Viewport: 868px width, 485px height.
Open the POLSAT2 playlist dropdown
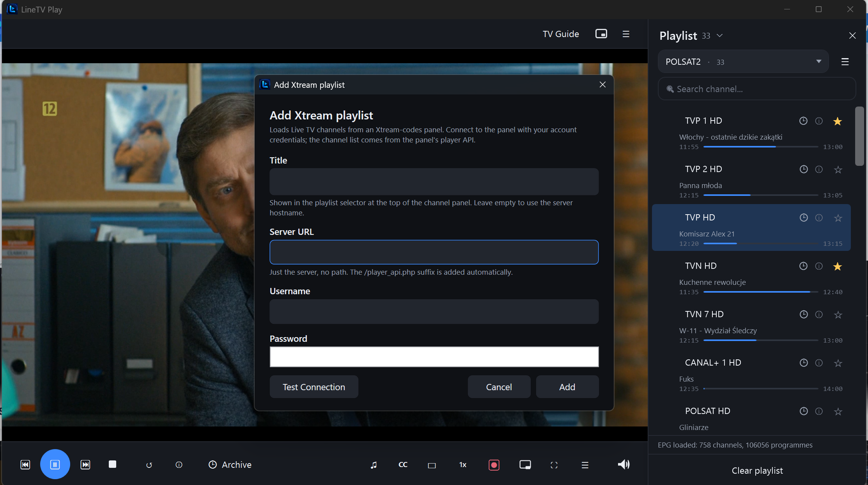(743, 62)
